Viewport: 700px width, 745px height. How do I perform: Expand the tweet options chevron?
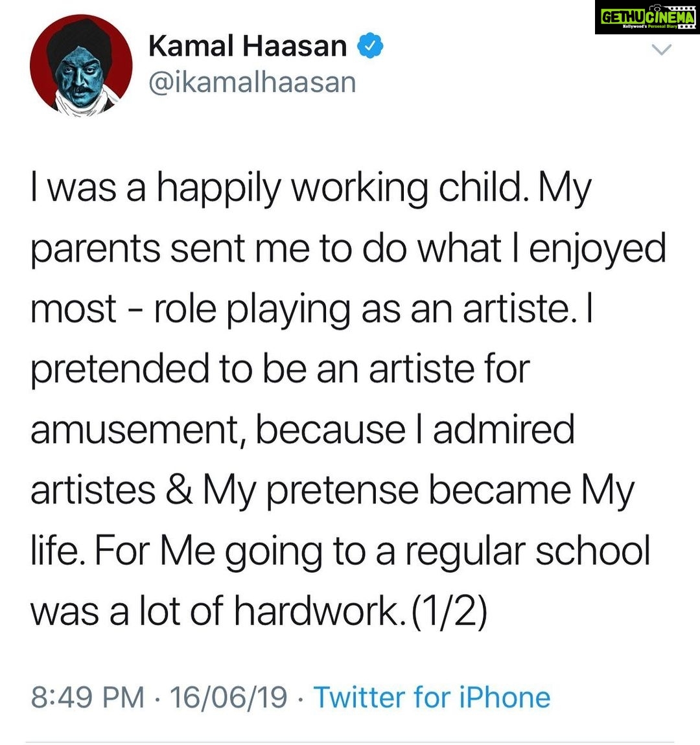coord(661,49)
